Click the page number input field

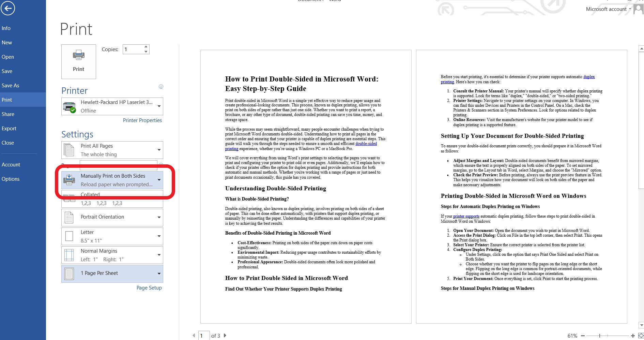[204, 336]
